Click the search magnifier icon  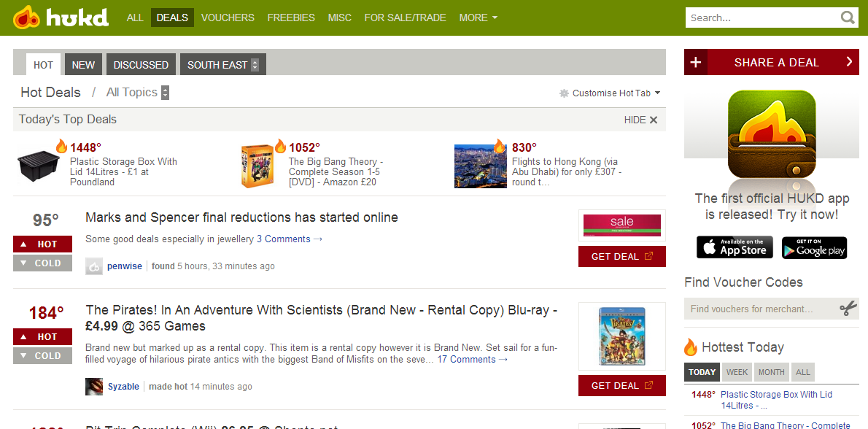pos(848,18)
